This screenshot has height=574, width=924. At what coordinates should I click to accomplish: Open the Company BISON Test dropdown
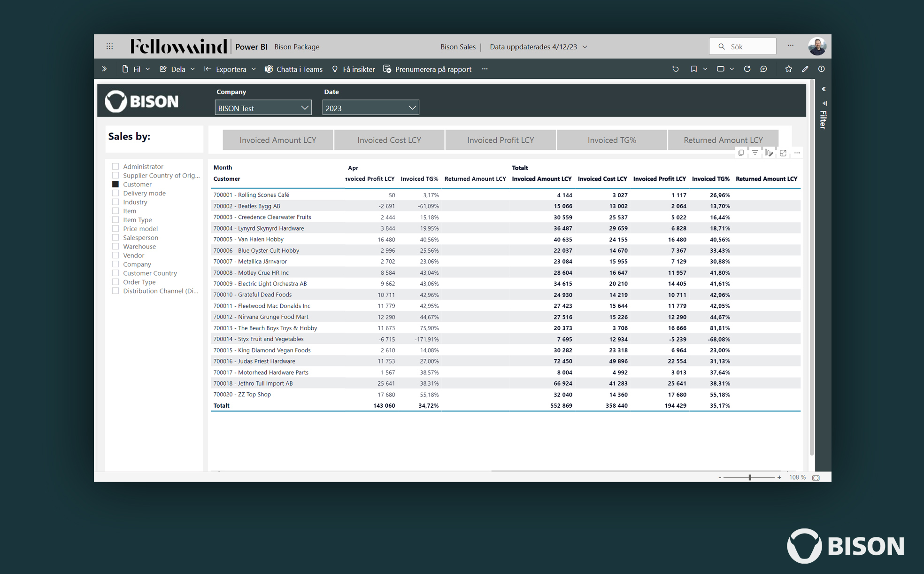(263, 108)
